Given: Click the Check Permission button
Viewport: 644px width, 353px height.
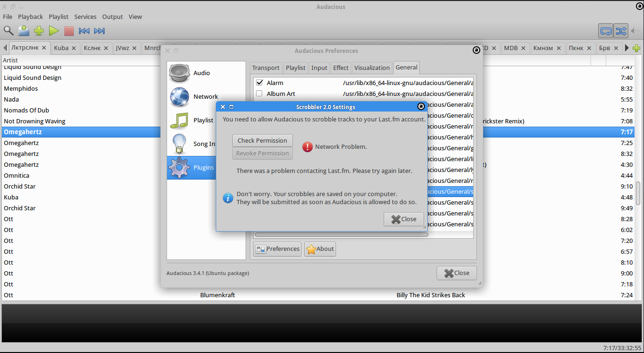Looking at the screenshot, I should pos(262,140).
